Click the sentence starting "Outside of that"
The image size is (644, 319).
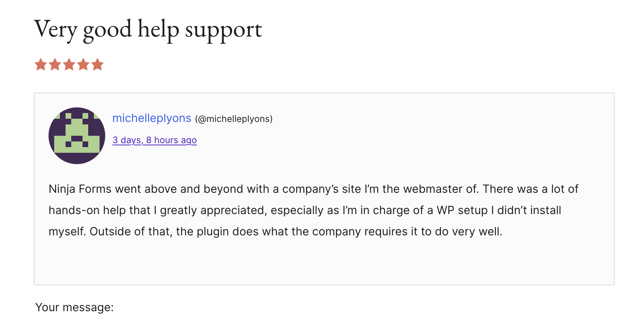tap(296, 231)
